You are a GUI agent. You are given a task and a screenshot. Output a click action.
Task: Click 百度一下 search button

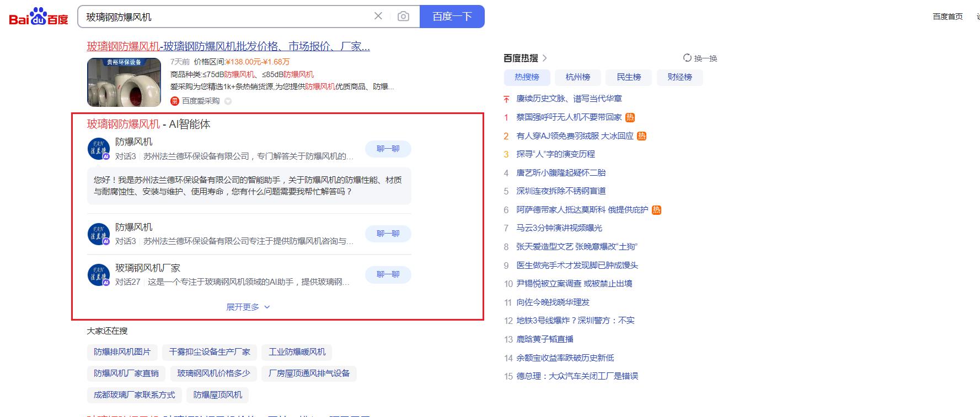point(452,17)
